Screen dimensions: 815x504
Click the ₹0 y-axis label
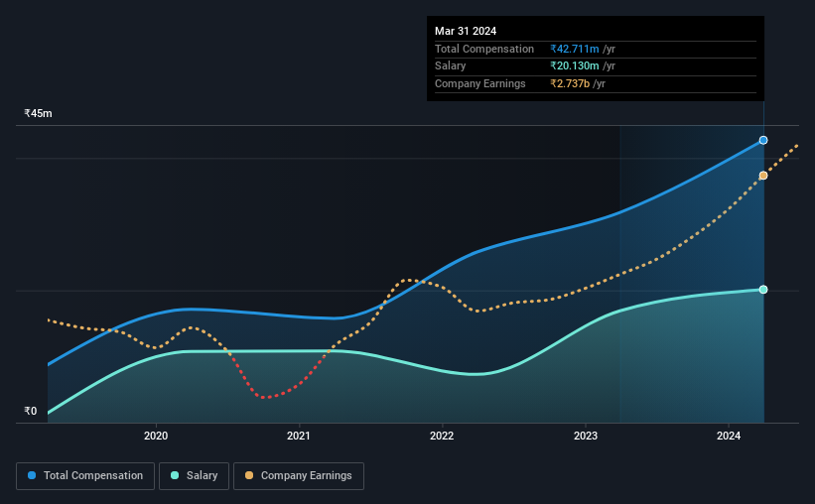[31, 411]
